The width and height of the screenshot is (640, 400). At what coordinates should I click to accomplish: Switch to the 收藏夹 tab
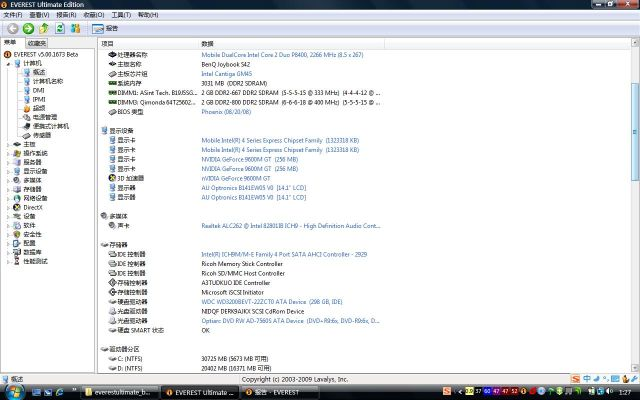37,43
